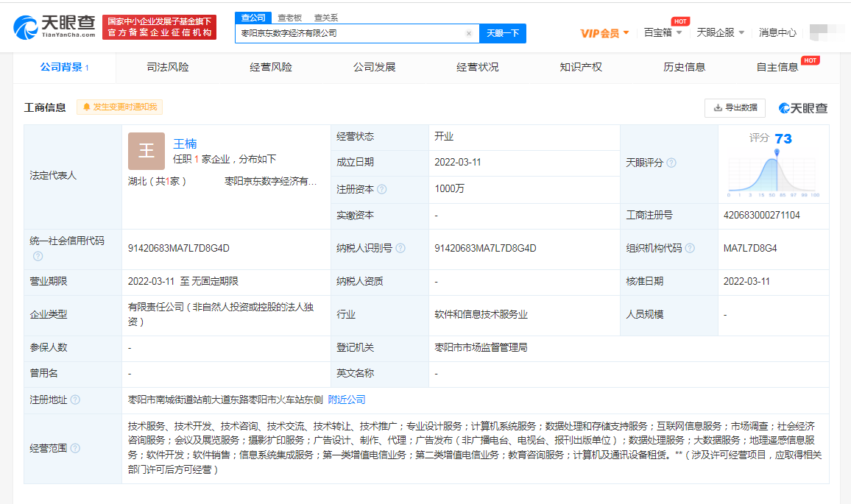Click the 纳税人识别号 help icon

[x=400, y=249]
